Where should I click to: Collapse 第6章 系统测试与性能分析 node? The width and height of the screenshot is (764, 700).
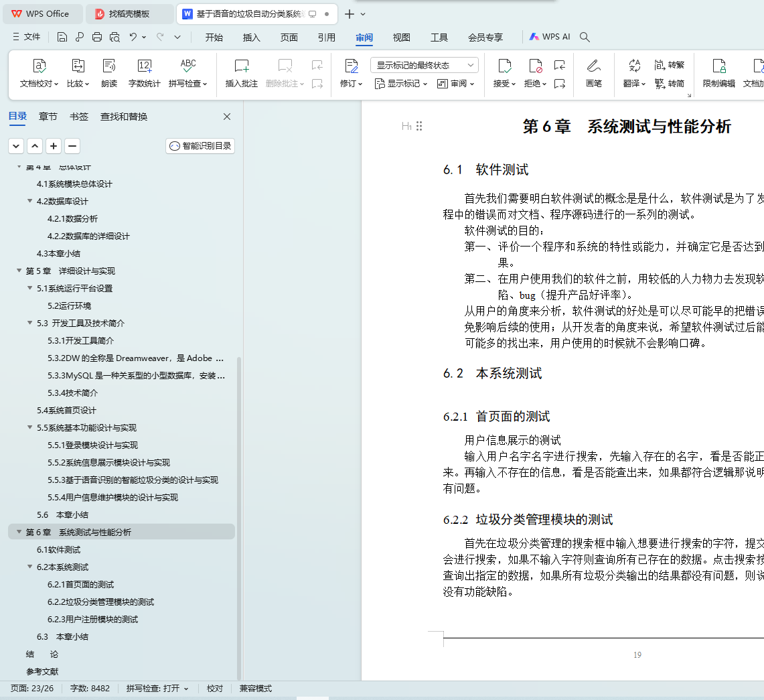19,532
